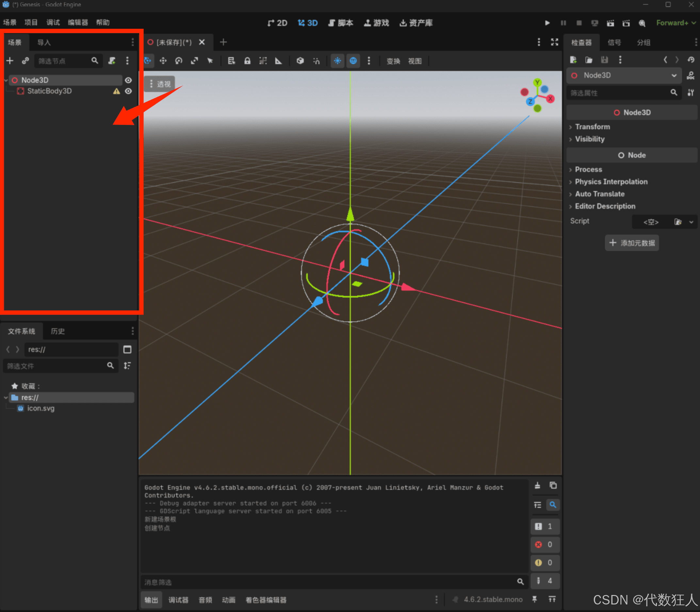Click the add child node plus icon
700x612 pixels.
coord(10,61)
